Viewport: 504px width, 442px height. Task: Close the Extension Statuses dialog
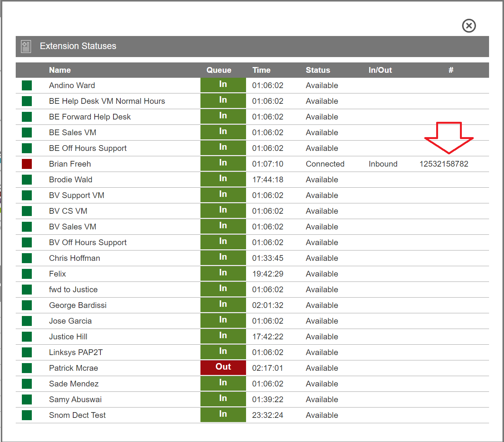(x=469, y=26)
